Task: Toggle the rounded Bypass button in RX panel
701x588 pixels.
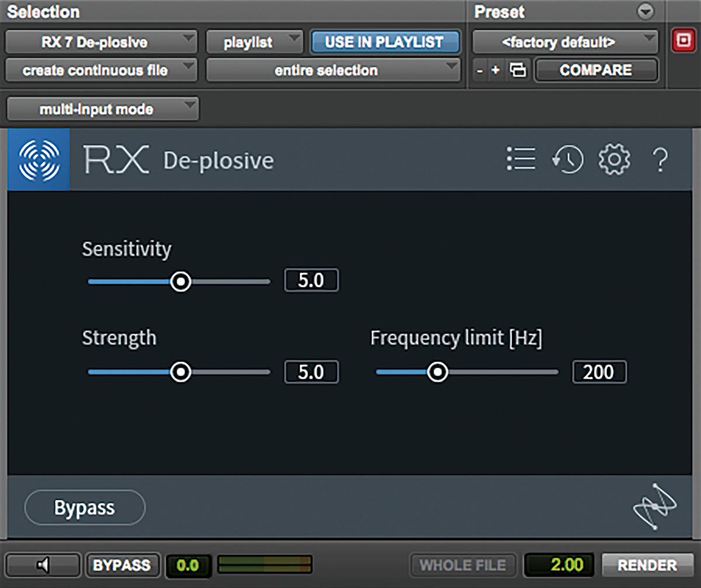Action: (x=85, y=507)
